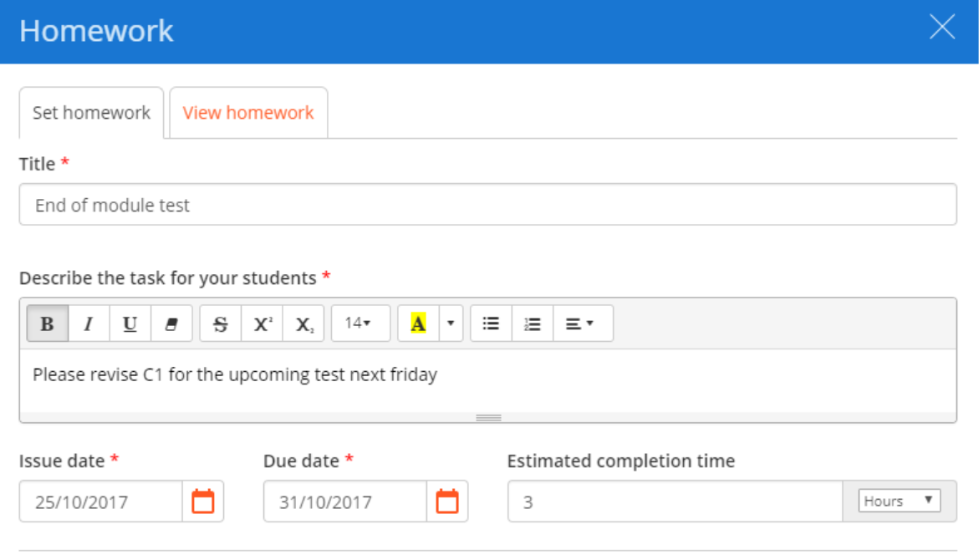Insert a numbered list
The image size is (979, 560).
[x=533, y=323]
